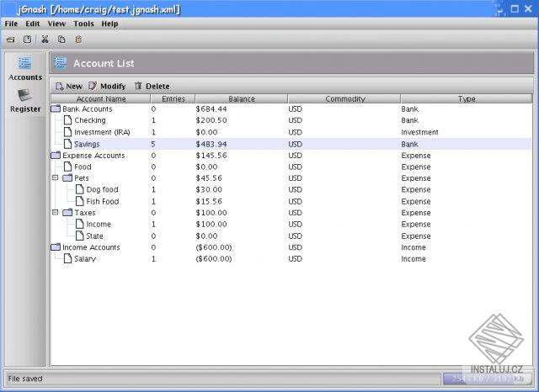Click the Income Accounts folder icon
This screenshot has height=392, width=539.
coord(56,247)
